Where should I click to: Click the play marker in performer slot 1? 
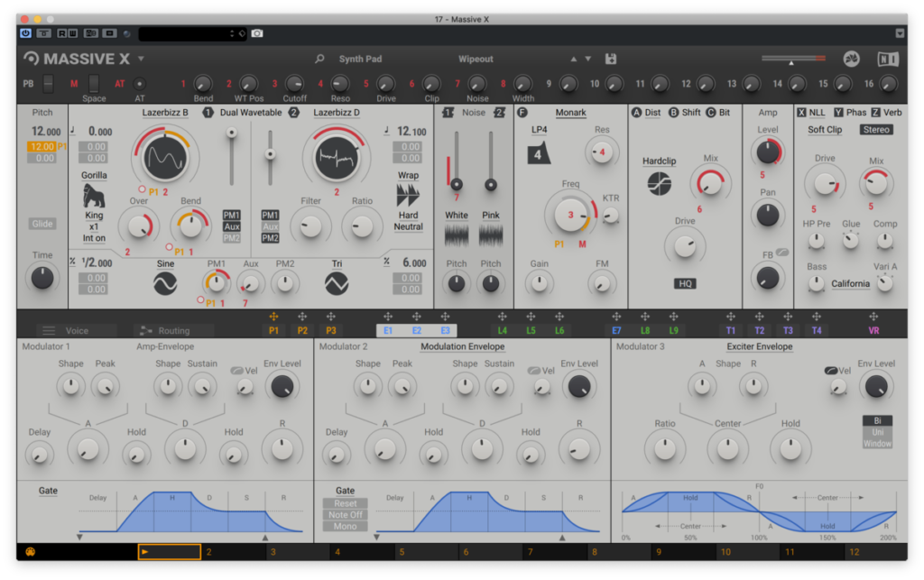coord(144,552)
